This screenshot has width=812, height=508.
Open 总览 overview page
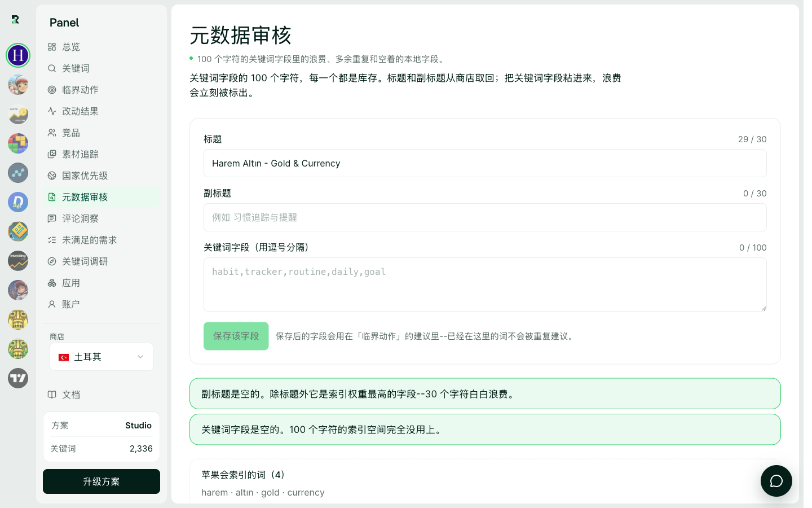point(101,47)
